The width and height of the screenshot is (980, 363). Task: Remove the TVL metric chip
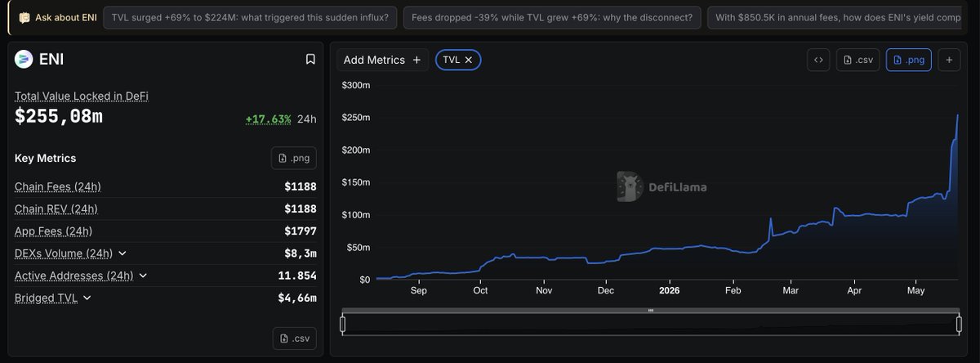(x=469, y=60)
